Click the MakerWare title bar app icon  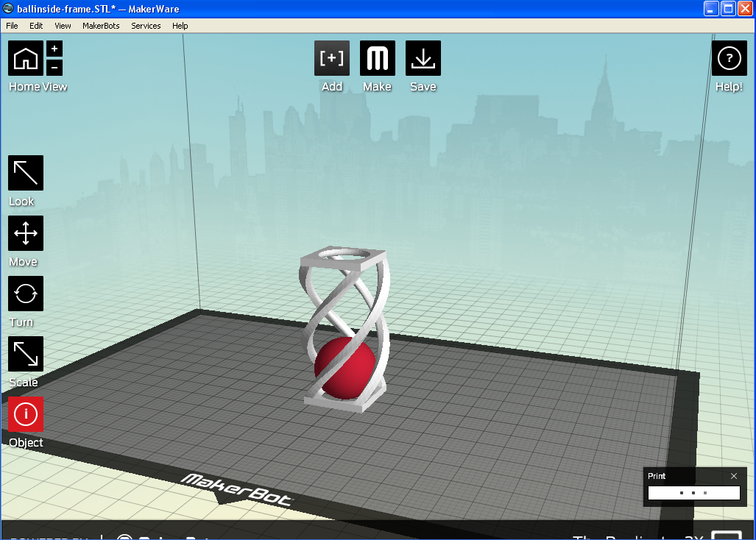click(x=8, y=8)
